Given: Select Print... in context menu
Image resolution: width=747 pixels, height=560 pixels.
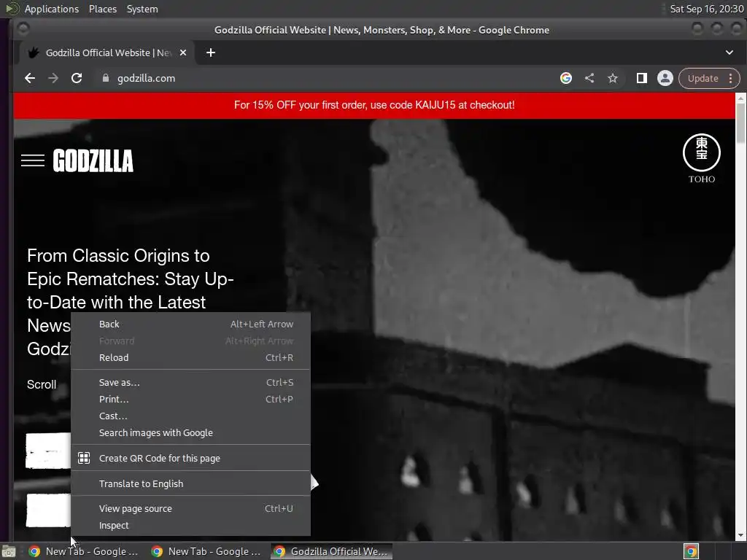Looking at the screenshot, I should (x=190, y=399).
